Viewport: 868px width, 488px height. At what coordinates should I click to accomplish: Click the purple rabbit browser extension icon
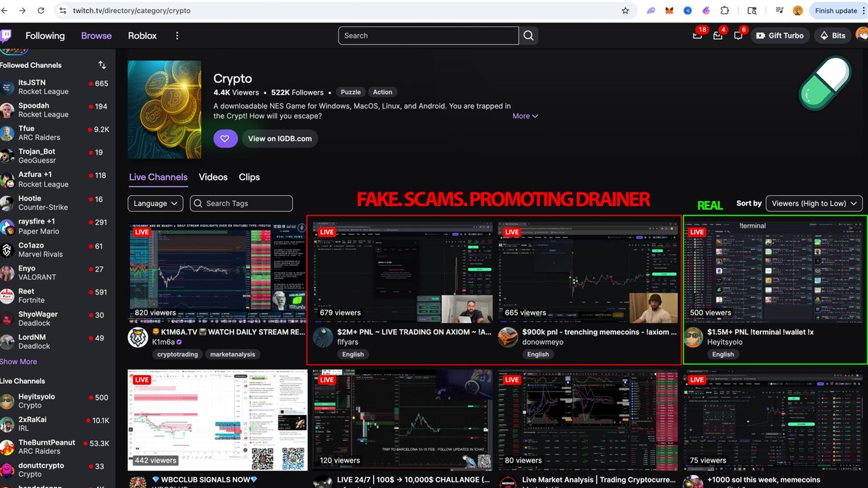(706, 11)
